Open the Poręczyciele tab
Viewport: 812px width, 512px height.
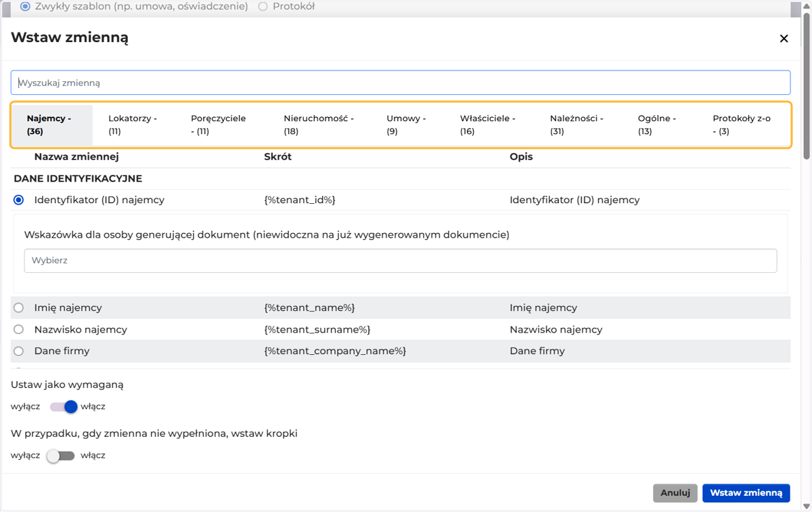pyautogui.click(x=219, y=125)
